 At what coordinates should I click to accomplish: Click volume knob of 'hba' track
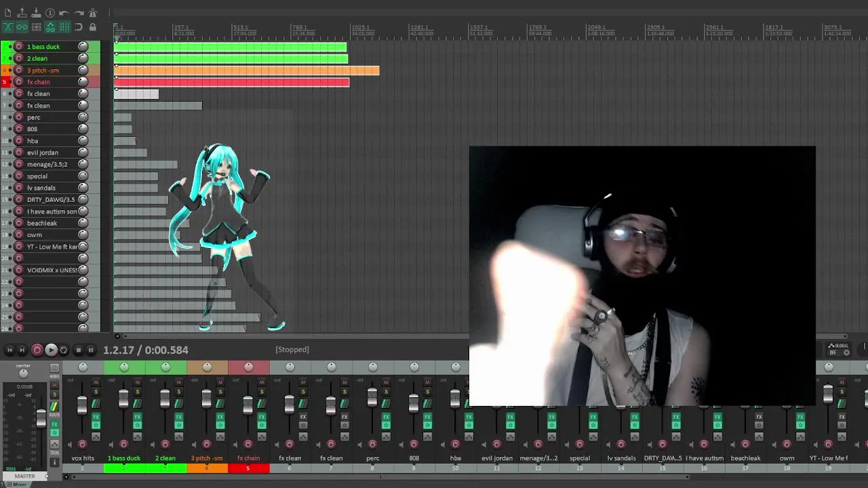83,141
